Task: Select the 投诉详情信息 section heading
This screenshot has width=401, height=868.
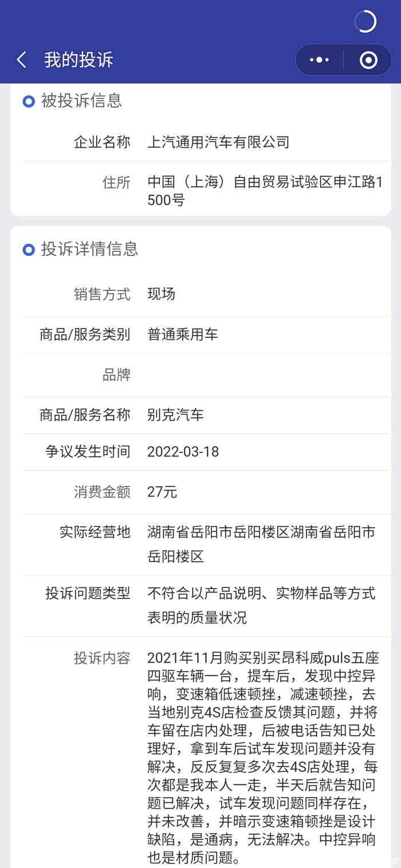Action: [89, 249]
